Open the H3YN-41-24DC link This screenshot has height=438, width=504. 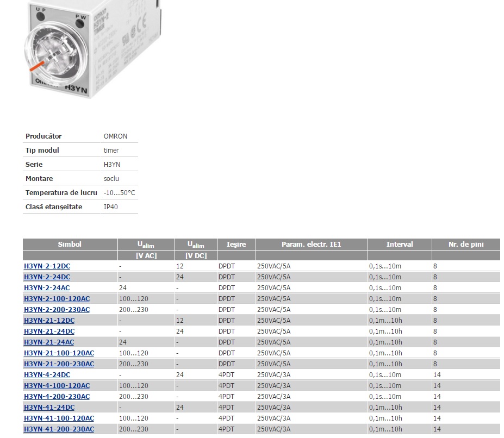tap(49, 408)
